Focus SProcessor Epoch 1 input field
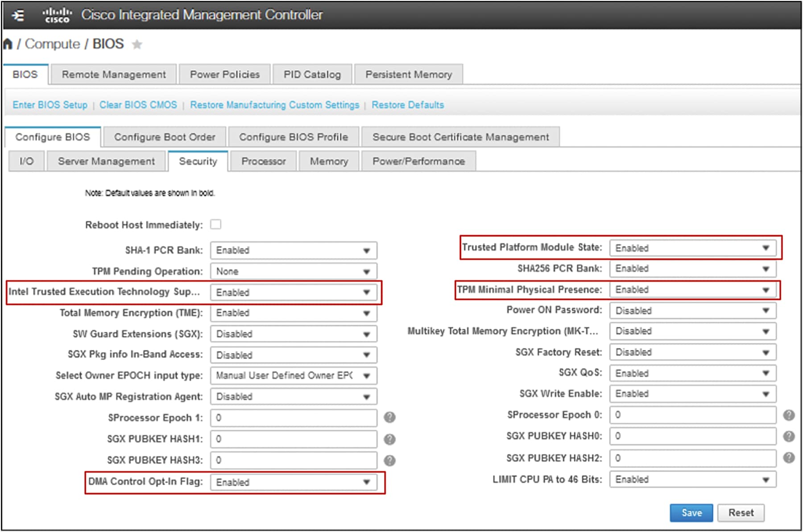Image resolution: width=803 pixels, height=532 pixels. [x=294, y=418]
